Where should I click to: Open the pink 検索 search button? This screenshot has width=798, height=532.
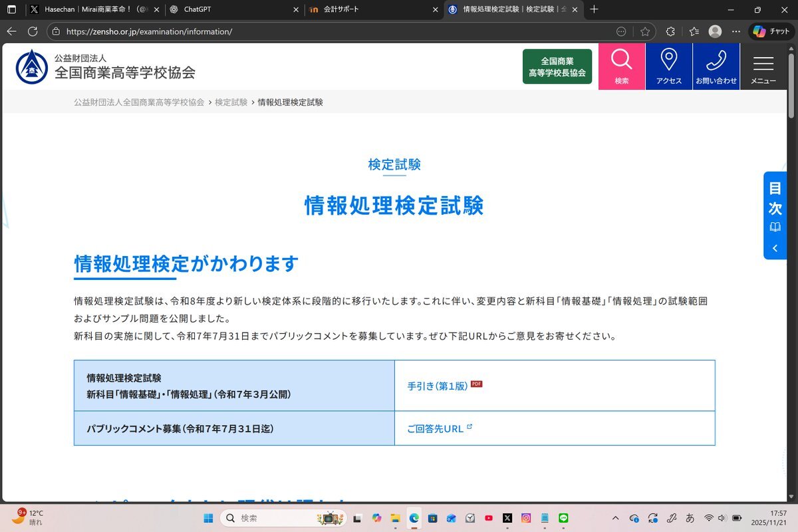[621, 66]
